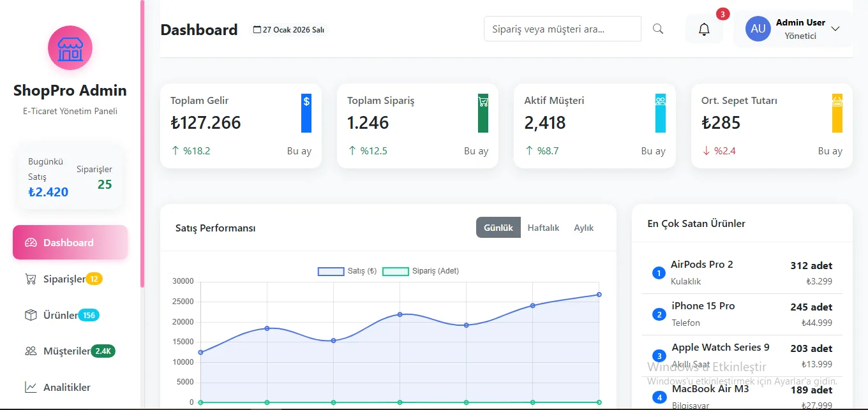The width and height of the screenshot is (868, 410).
Task: Open the notifications bell
Action: [704, 29]
